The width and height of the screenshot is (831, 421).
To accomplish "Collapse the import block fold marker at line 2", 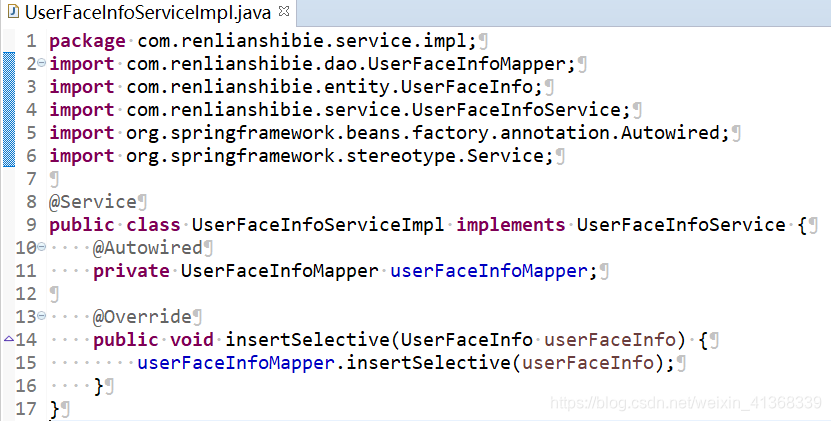I will [41, 63].
